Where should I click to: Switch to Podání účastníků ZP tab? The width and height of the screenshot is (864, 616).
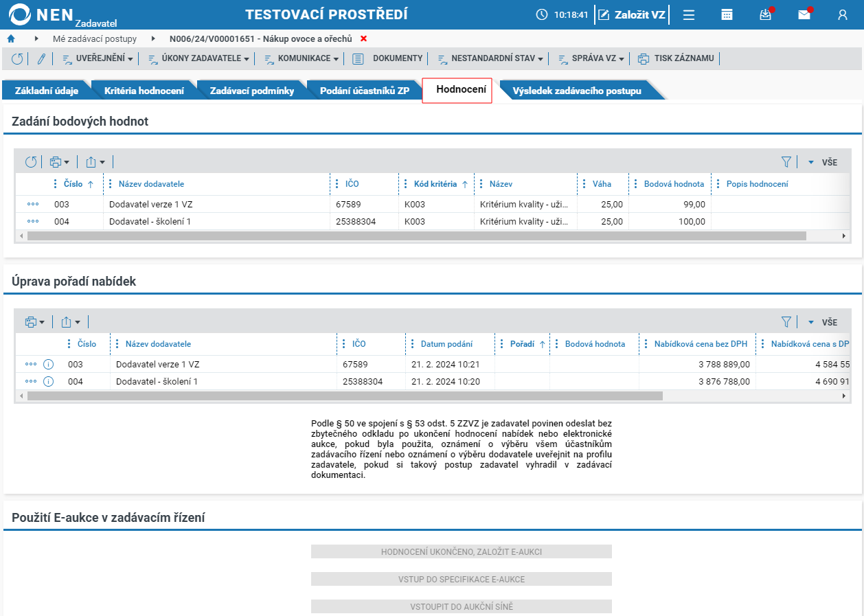365,91
